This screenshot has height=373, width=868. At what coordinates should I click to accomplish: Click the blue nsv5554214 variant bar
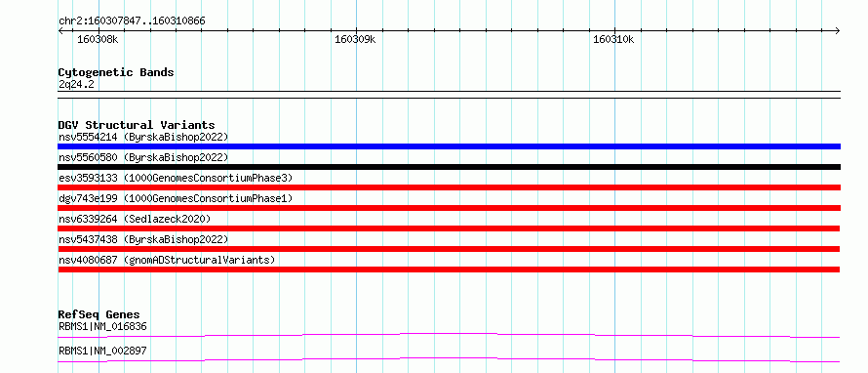tap(449, 146)
